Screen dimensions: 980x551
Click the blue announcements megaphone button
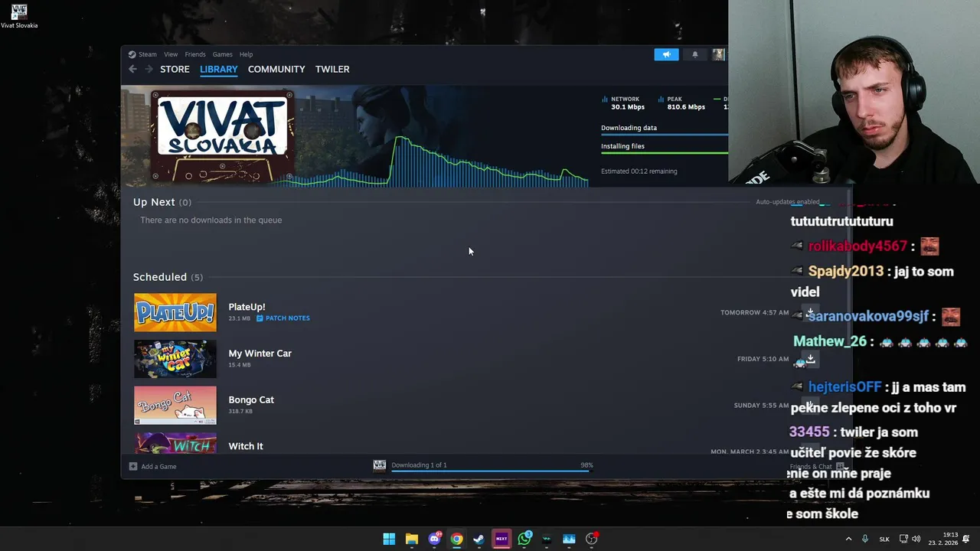coord(666,54)
